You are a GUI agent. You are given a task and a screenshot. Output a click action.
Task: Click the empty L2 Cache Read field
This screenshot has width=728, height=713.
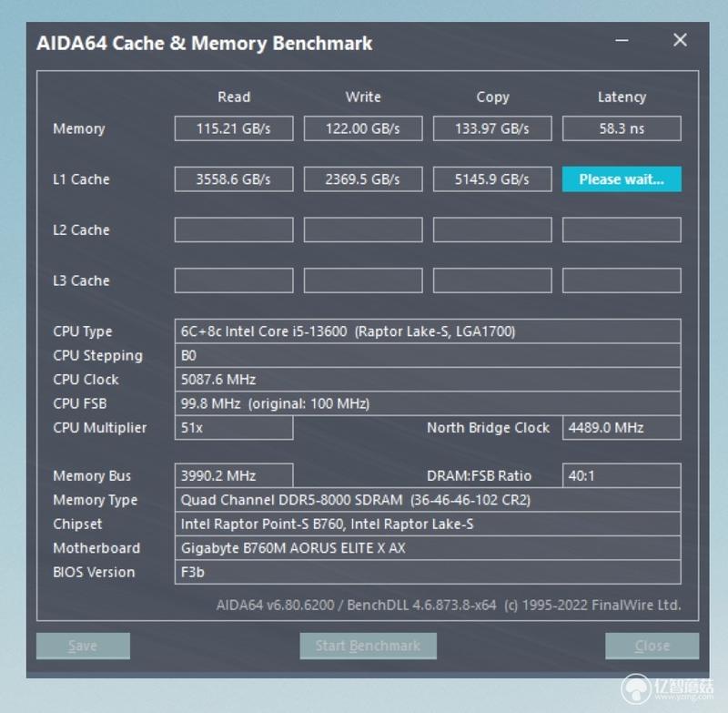click(234, 229)
